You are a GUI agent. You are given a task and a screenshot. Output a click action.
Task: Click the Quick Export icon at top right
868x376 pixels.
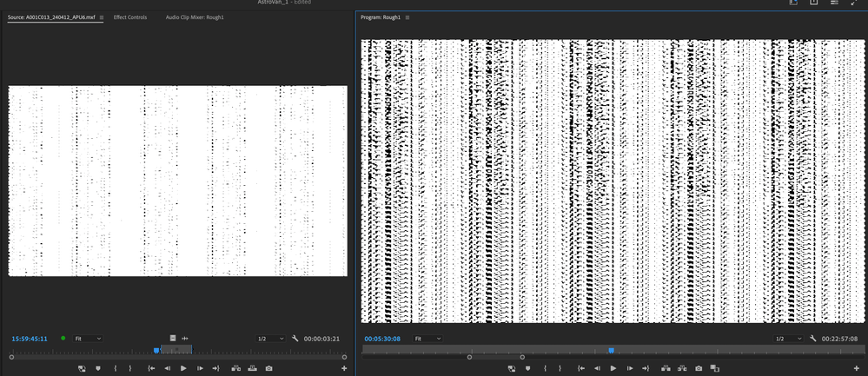(x=814, y=3)
